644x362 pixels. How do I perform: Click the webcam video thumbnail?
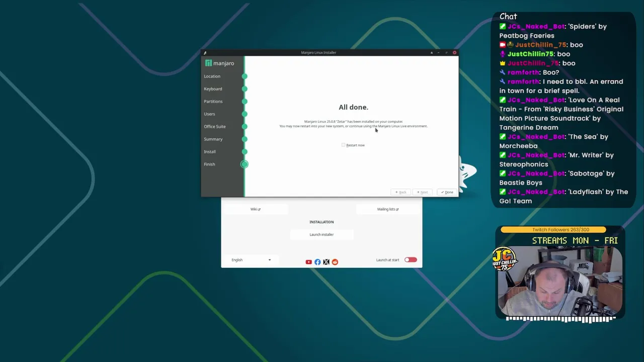(x=560, y=282)
